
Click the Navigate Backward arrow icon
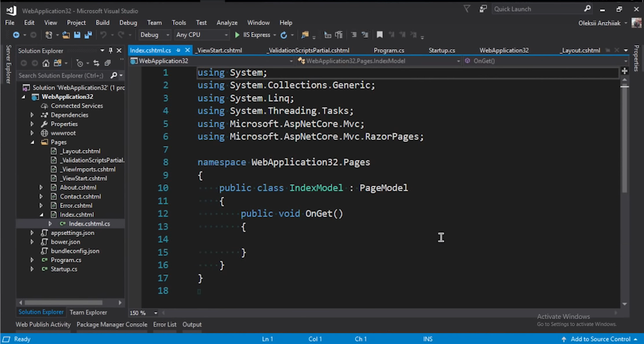coord(16,35)
